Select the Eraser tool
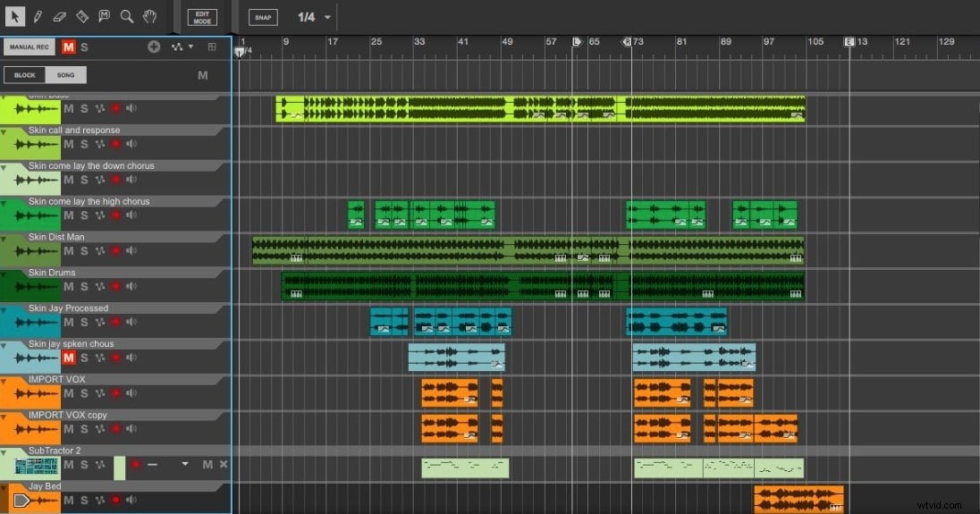980x514 pixels. point(60,16)
